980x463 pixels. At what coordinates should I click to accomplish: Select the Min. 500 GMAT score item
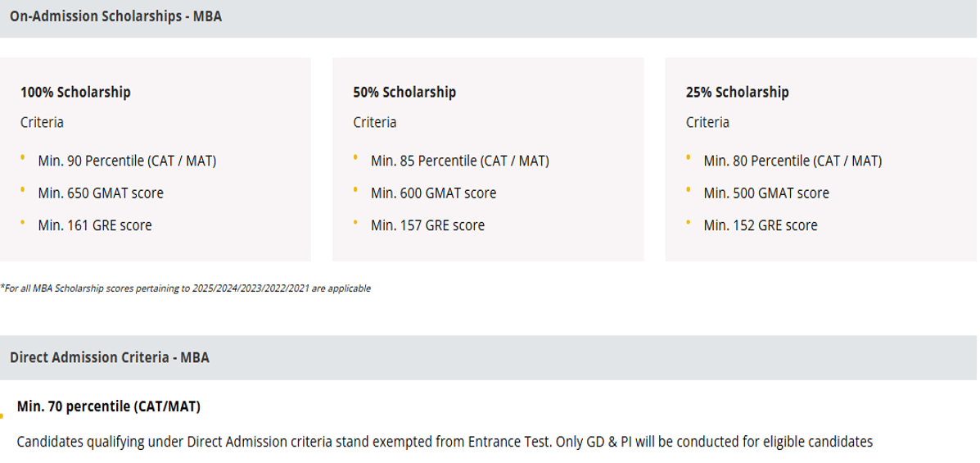click(765, 193)
